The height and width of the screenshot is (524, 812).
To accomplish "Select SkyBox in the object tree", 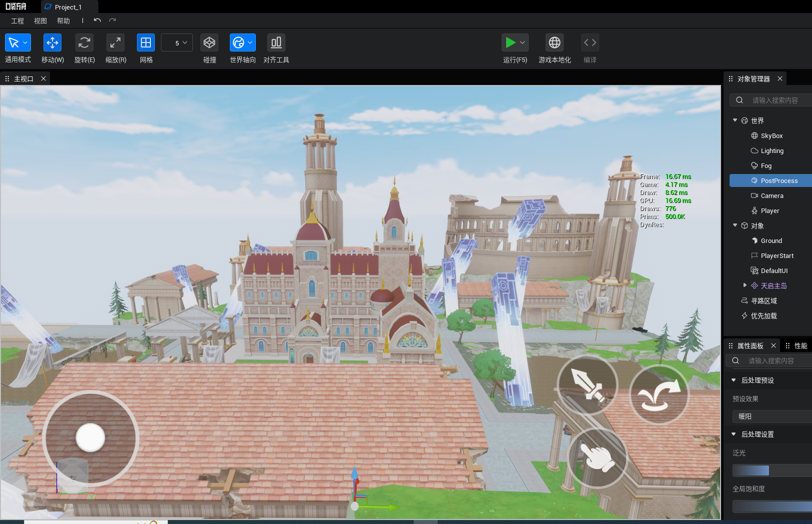I will coord(771,135).
